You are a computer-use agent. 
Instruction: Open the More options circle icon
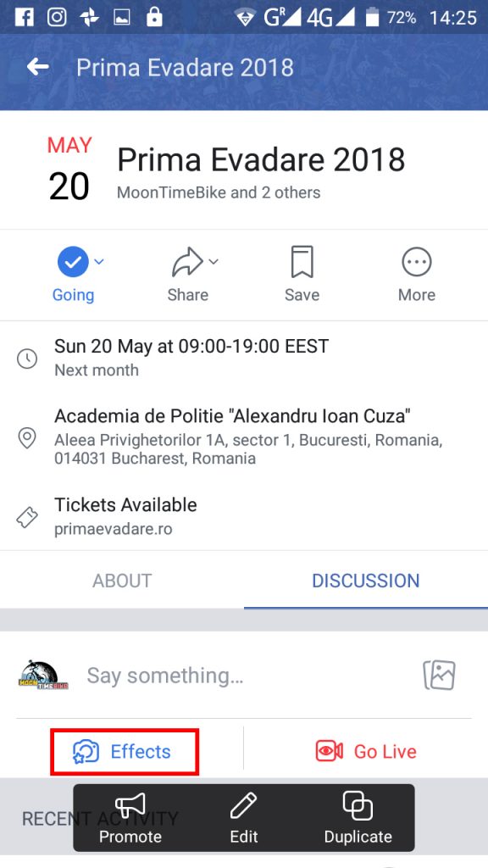pyautogui.click(x=416, y=263)
